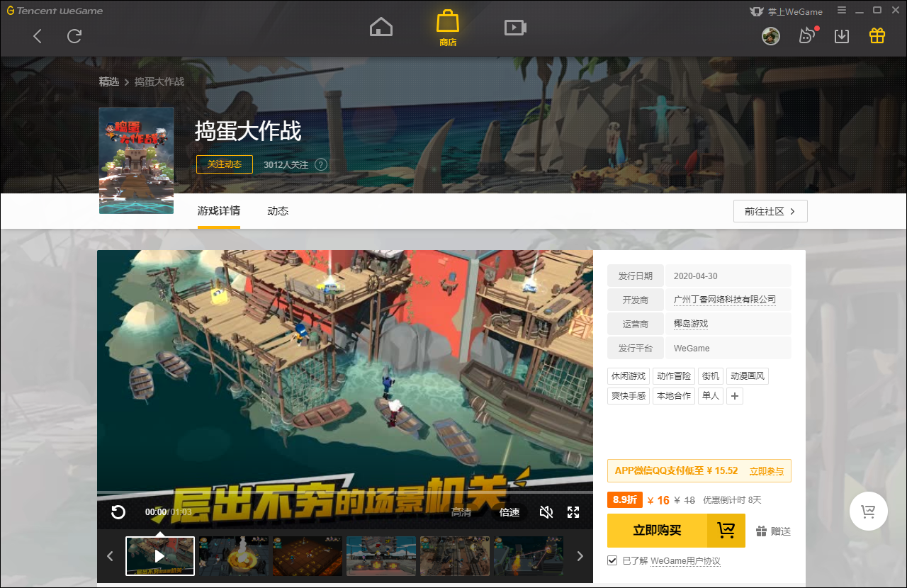Click the 发行平台 WeGame value
This screenshot has width=907, height=588.
[692, 348]
